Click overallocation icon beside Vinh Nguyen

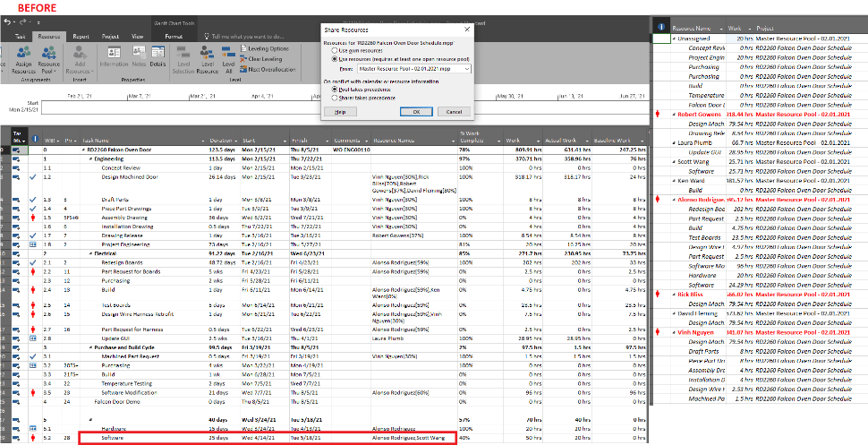click(658, 332)
